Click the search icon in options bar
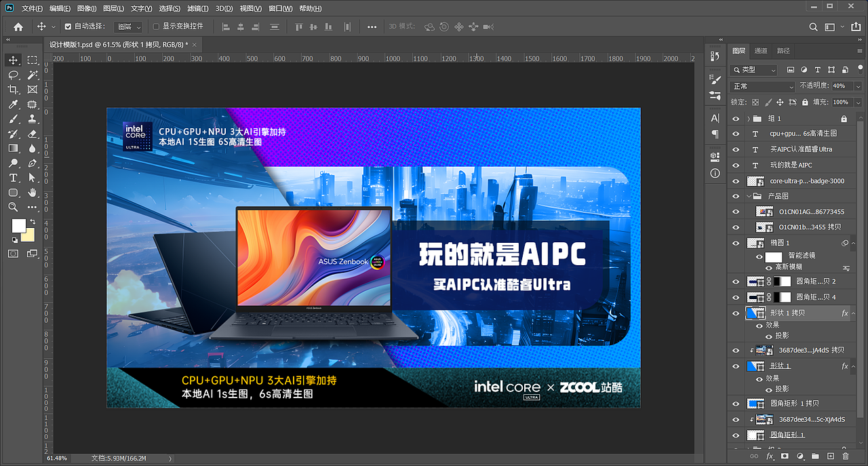868x466 pixels. (x=813, y=26)
